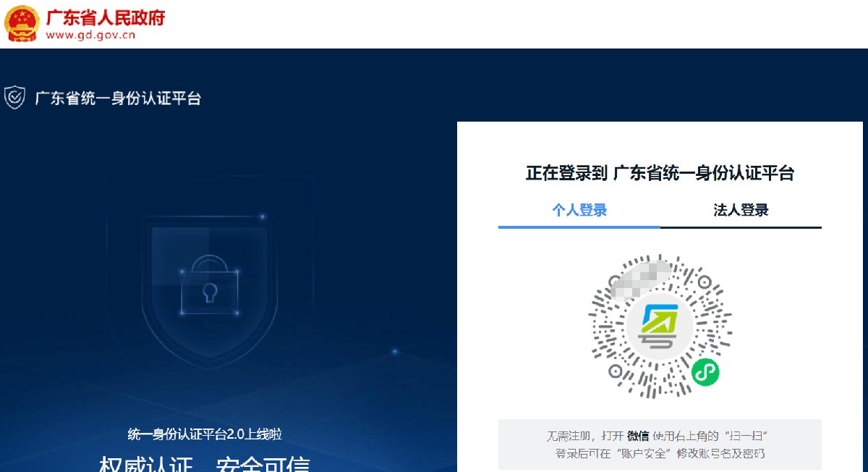Image resolution: width=868 pixels, height=472 pixels.
Task: Click the WeChat login QR code
Action: (660, 326)
